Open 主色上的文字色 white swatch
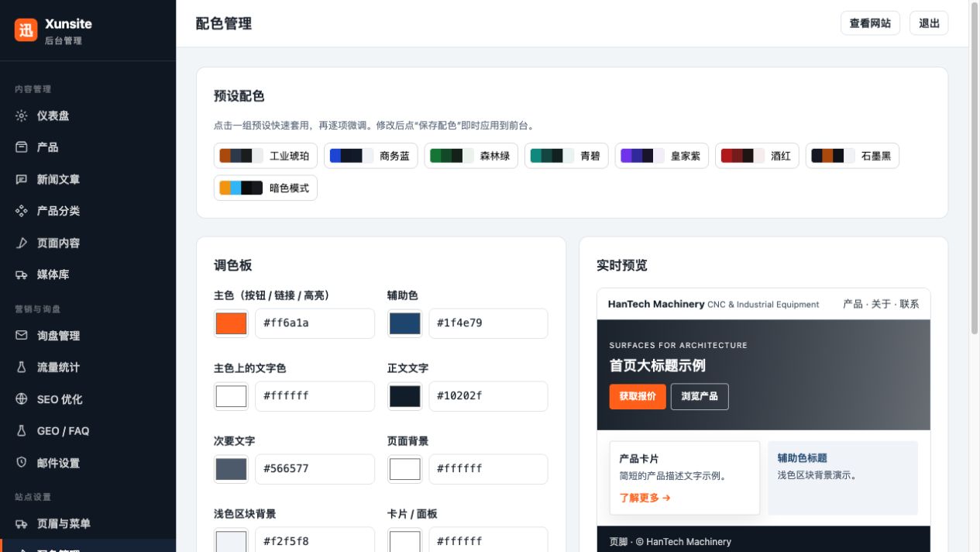This screenshot has height=552, width=980. point(231,396)
